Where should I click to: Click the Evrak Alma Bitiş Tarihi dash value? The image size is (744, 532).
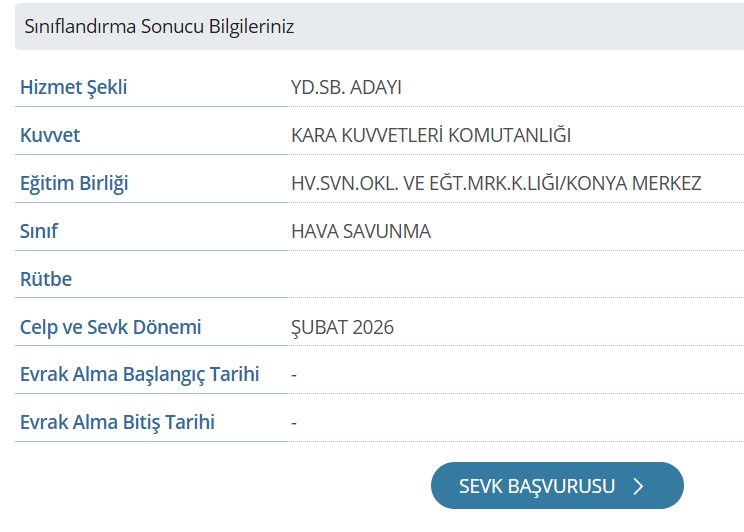(294, 423)
